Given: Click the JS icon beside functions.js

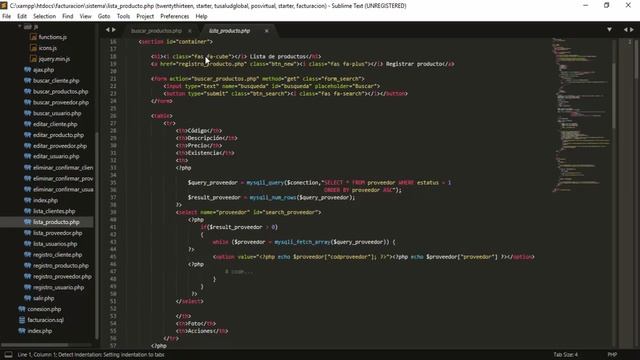Looking at the screenshot, I should (x=33, y=37).
